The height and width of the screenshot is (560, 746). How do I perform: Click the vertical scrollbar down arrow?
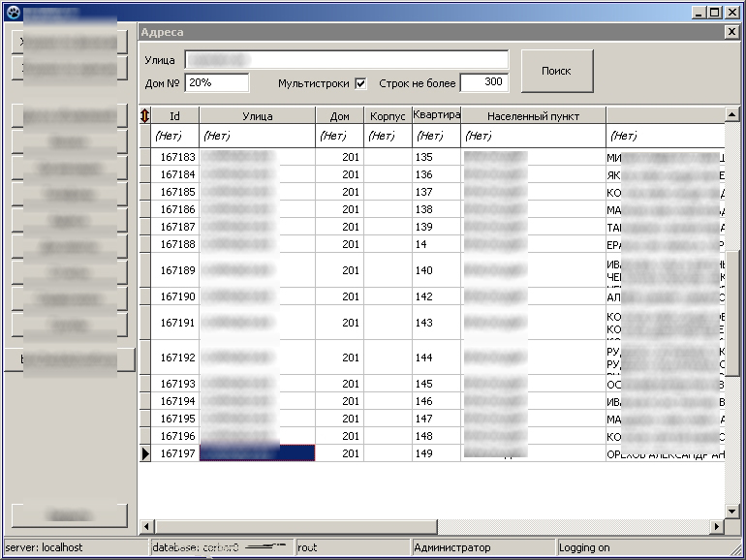click(x=731, y=511)
